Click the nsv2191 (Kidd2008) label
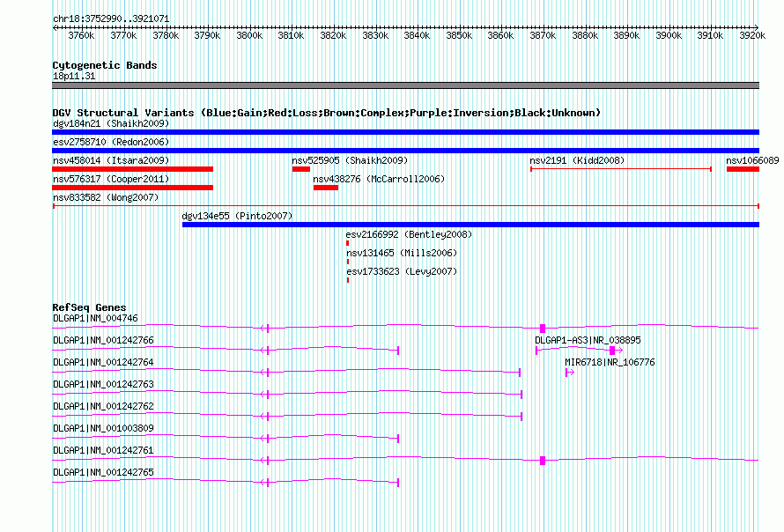 (577, 160)
